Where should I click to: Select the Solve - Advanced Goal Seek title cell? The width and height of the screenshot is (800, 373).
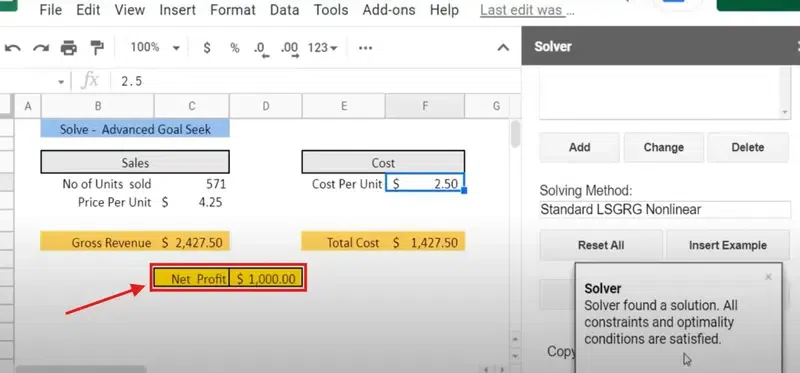pos(135,129)
